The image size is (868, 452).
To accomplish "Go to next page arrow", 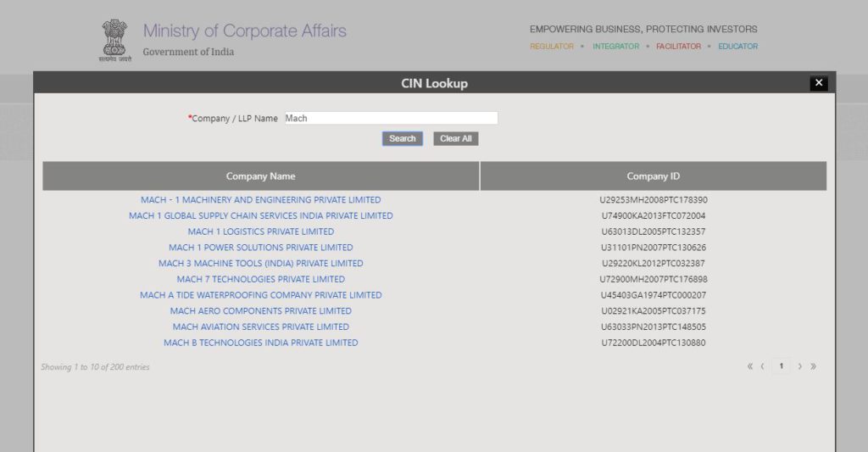I will tap(799, 366).
